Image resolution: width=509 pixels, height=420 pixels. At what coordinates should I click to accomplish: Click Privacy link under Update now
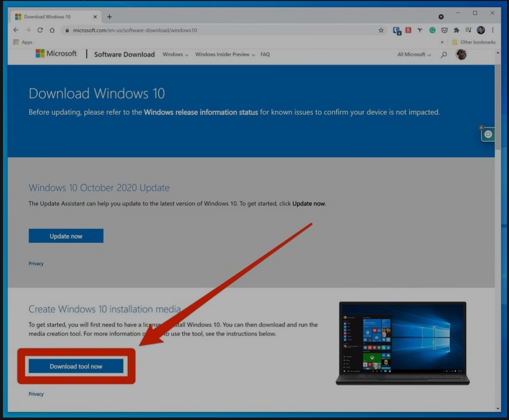point(36,263)
